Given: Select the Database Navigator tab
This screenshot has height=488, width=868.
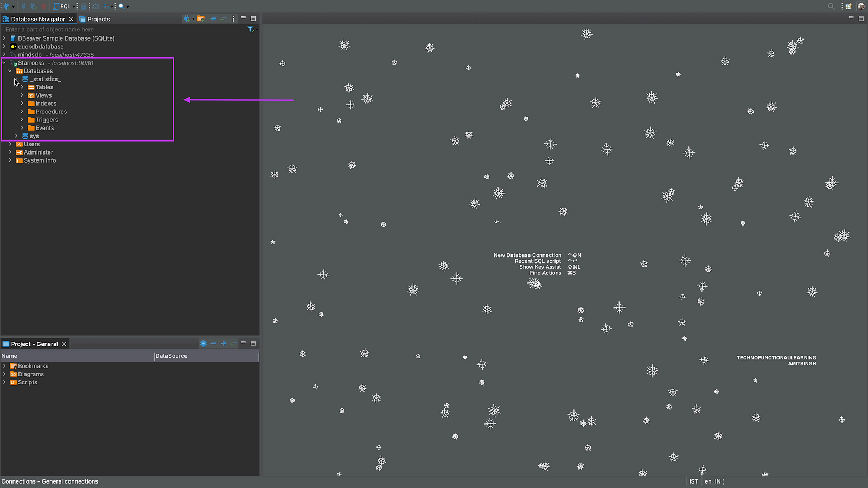Looking at the screenshot, I should [x=38, y=19].
